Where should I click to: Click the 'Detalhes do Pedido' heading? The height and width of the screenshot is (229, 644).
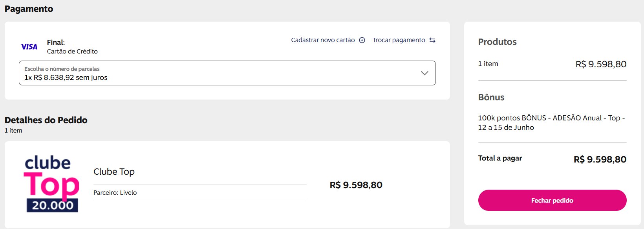46,120
